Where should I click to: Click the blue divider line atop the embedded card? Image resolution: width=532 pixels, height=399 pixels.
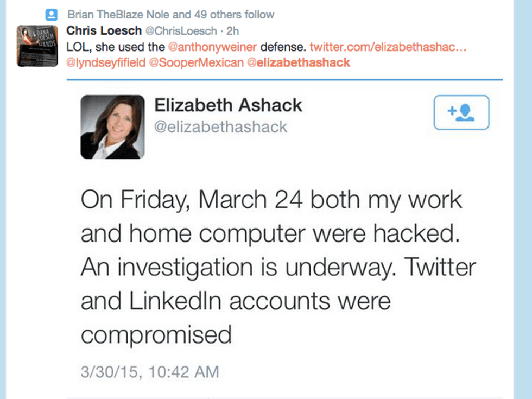[284, 80]
